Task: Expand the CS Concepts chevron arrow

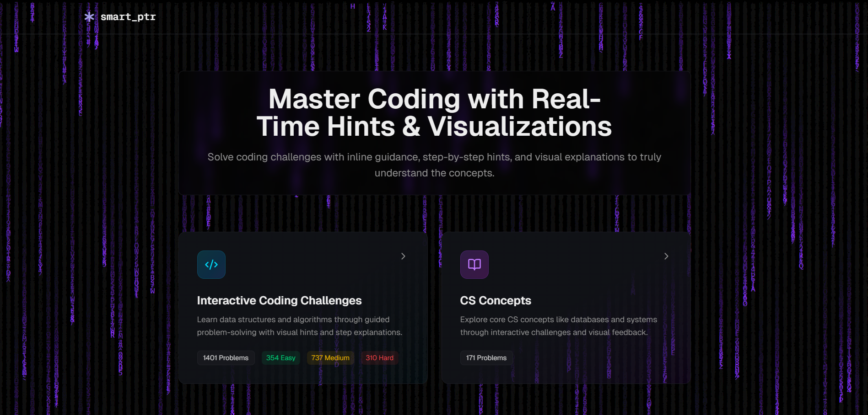Action: 666,256
